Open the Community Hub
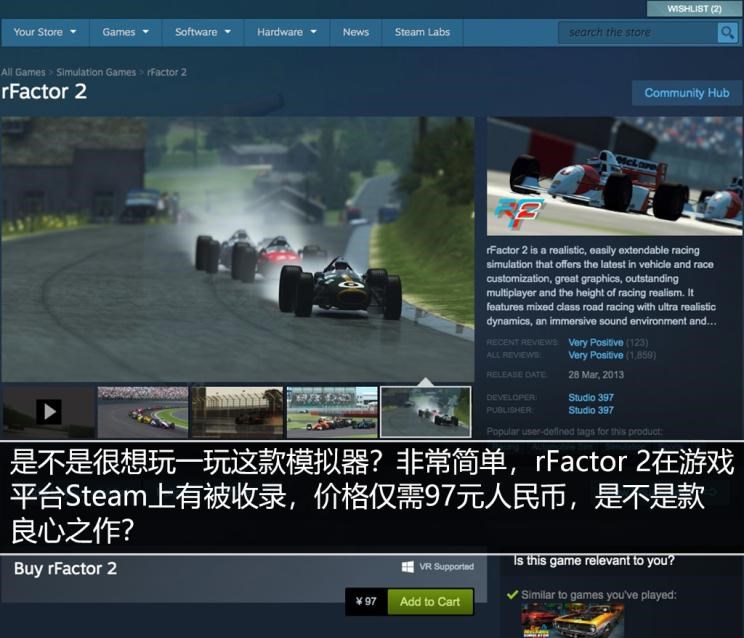This screenshot has height=638, width=744. [x=687, y=93]
